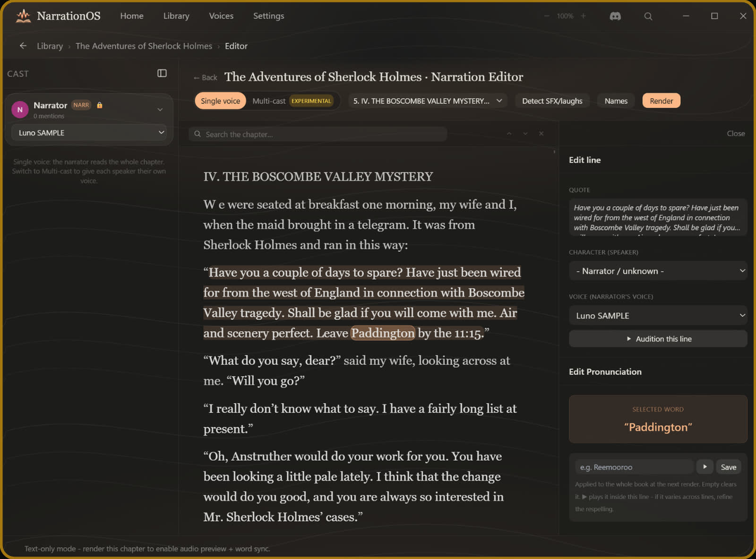The image size is (756, 559).
Task: Zoom in with the plus icon
Action: pyautogui.click(x=584, y=16)
